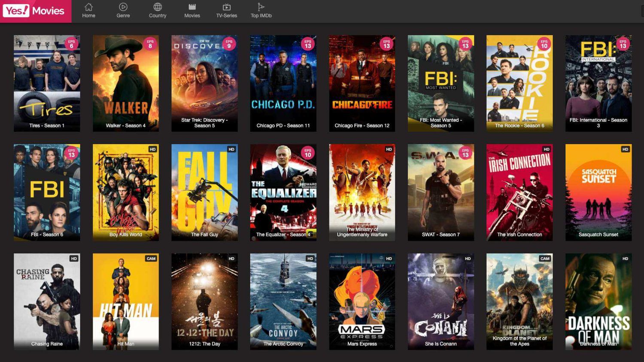Click the HD badge on The Fall Guy

tap(231, 149)
